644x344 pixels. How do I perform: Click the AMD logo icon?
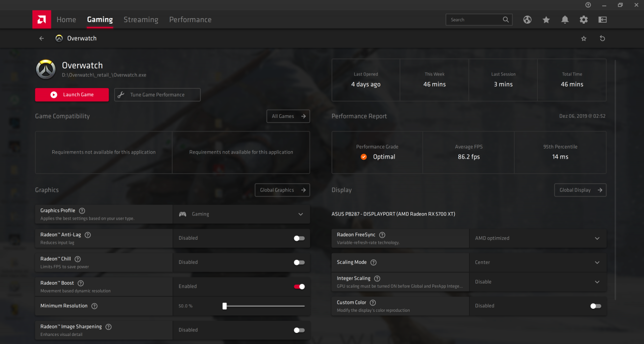[41, 20]
